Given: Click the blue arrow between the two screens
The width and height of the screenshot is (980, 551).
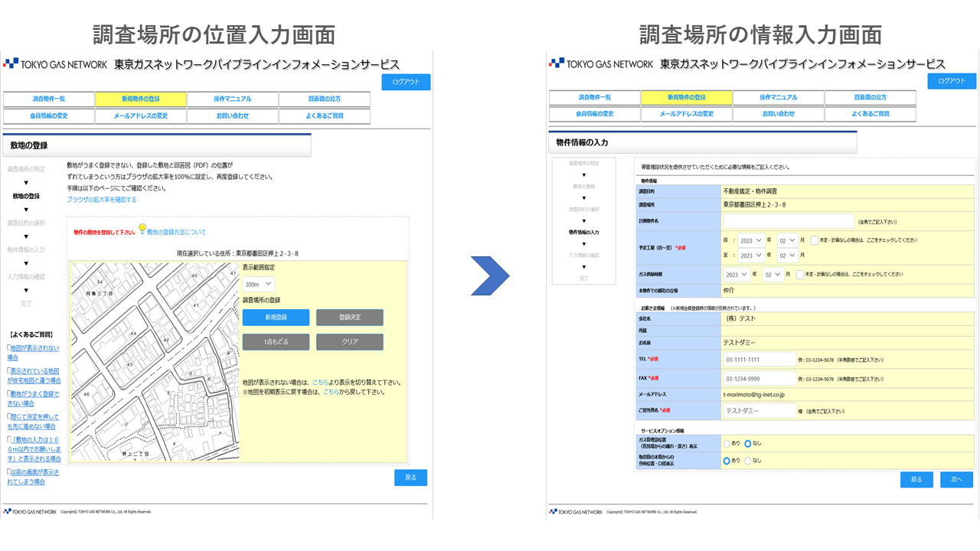Looking at the screenshot, I should tap(490, 275).
